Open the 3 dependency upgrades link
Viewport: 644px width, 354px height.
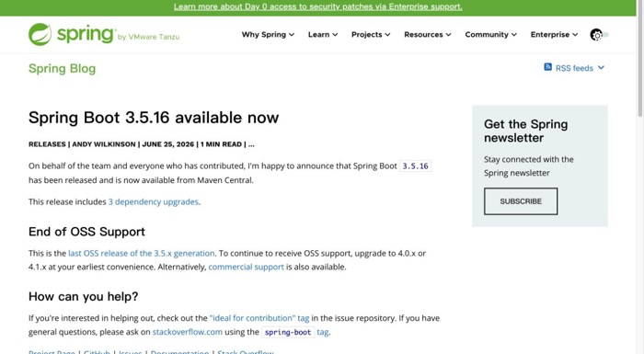(154, 201)
